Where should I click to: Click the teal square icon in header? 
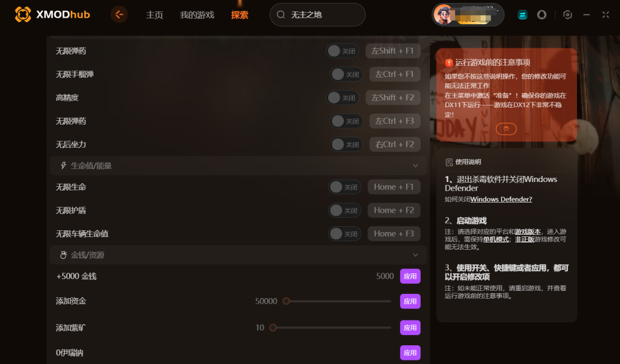(523, 15)
